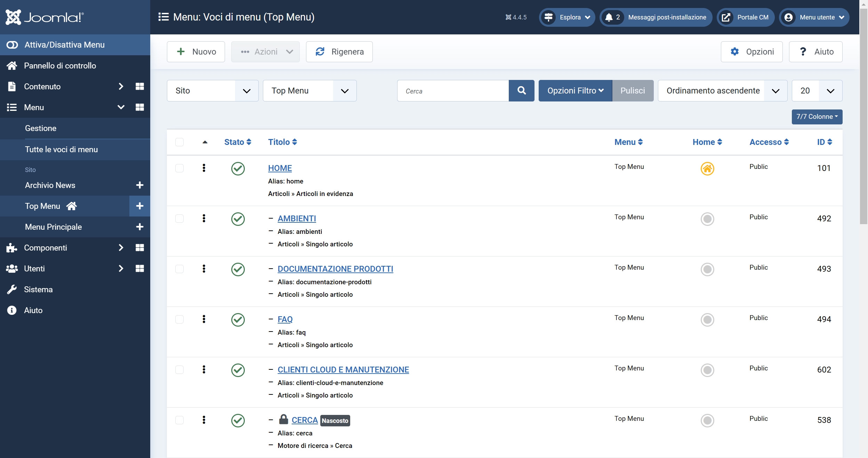Click into the Cerca search field

click(453, 91)
